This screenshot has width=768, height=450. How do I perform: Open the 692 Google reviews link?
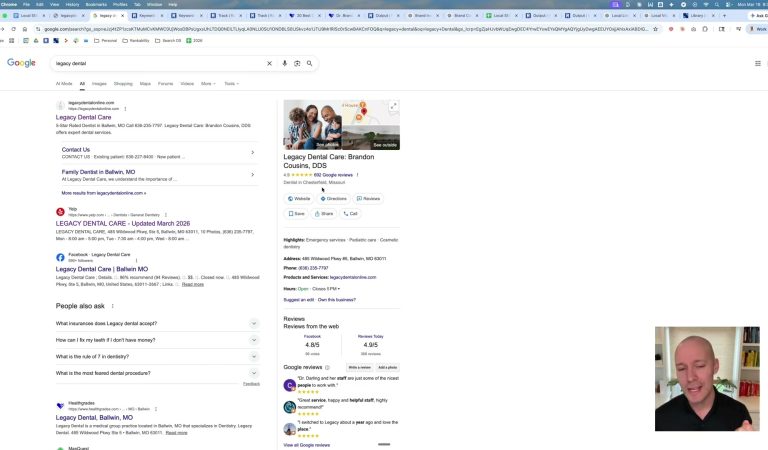(x=333, y=175)
